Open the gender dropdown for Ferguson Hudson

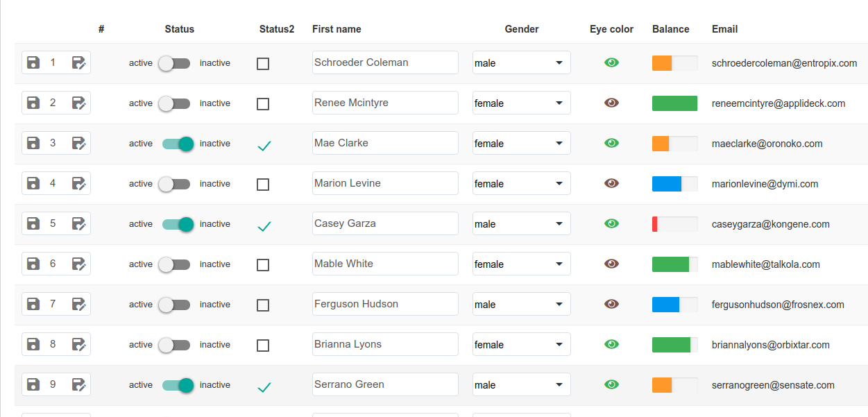(521, 304)
